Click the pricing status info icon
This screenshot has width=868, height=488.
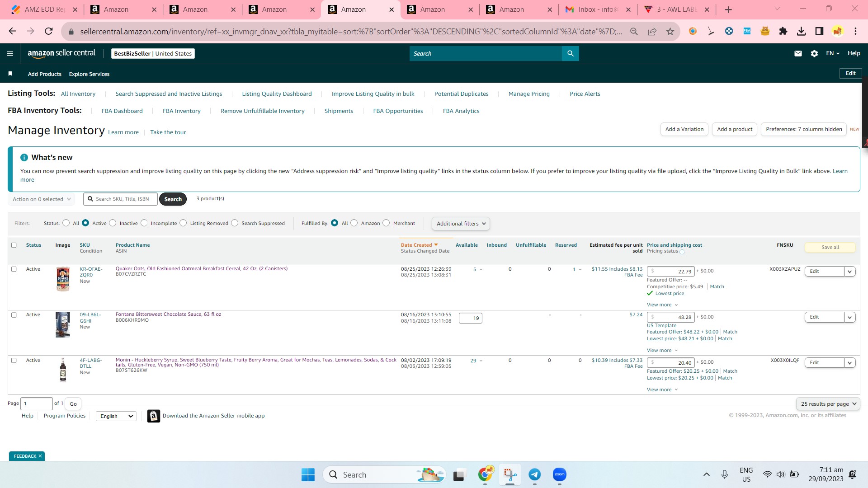(x=682, y=252)
